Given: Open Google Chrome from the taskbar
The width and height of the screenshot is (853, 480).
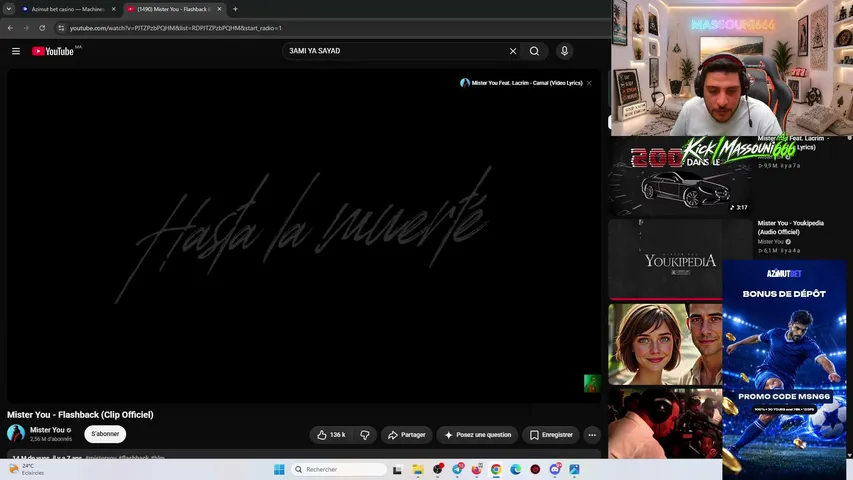Looking at the screenshot, I should 496,469.
